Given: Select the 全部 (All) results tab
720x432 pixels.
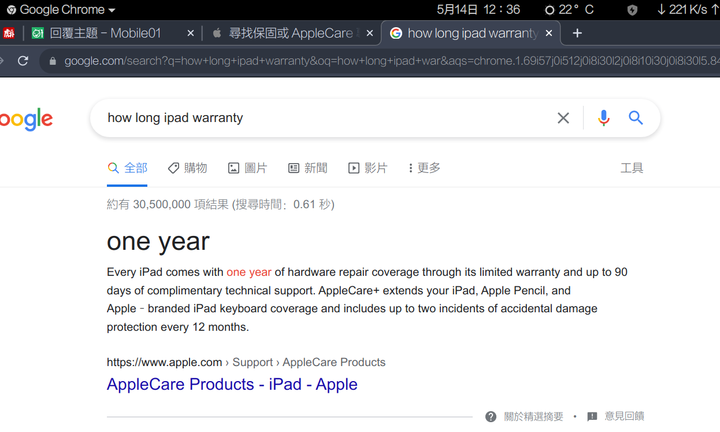Looking at the screenshot, I should [x=127, y=168].
